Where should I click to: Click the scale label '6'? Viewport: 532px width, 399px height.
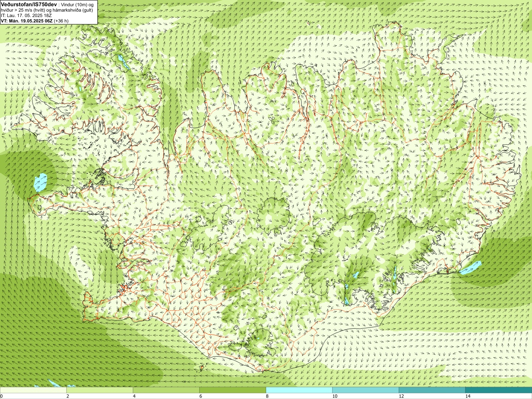201,396
